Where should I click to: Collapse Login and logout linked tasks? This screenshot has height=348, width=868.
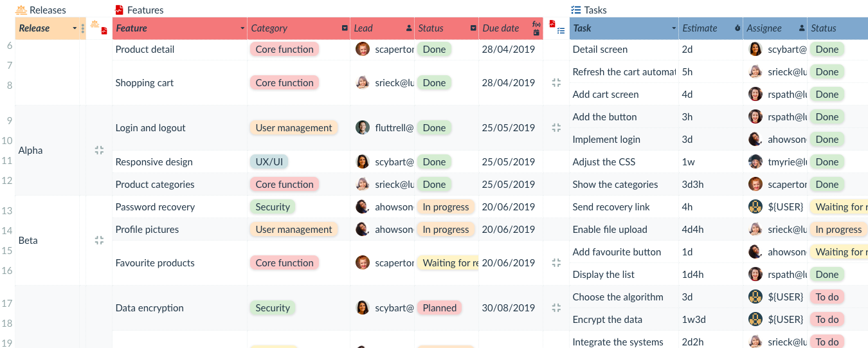557,127
